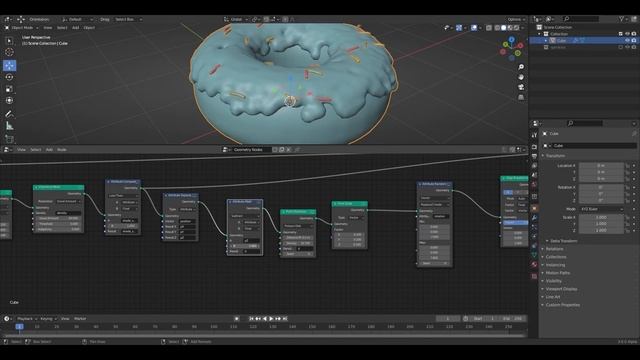Click the blue Z axis on navigation gizmo

click(x=511, y=39)
